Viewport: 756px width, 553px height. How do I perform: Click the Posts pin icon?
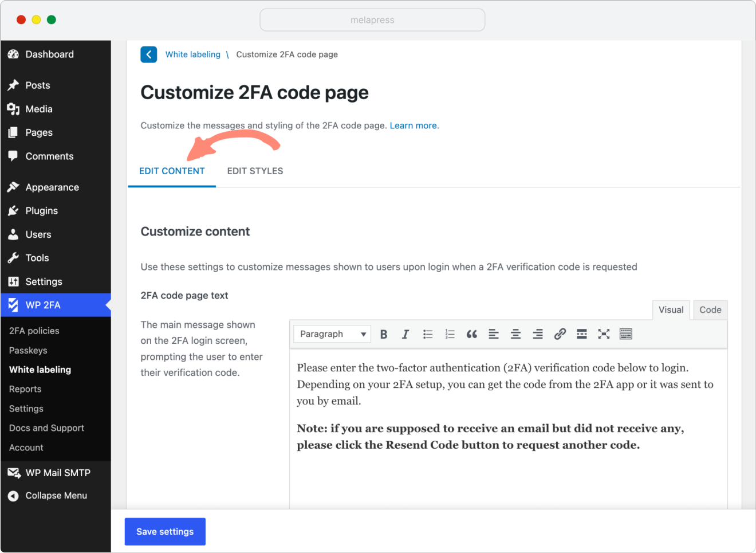tap(13, 85)
